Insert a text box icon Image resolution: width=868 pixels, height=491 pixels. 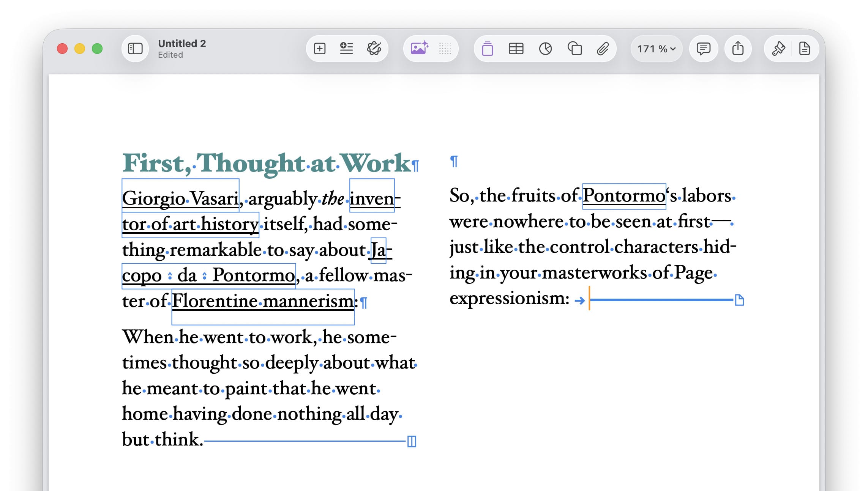pyautogui.click(x=488, y=49)
